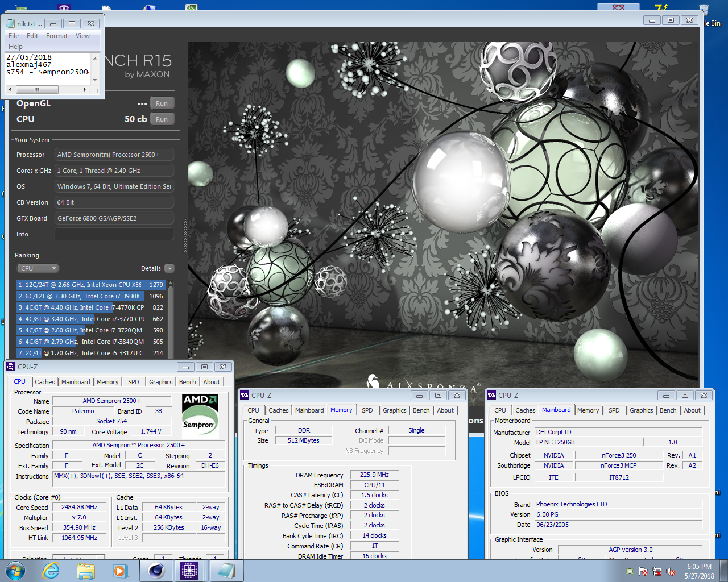Screen dimensions: 728x582
Task: Run the OpenGL benchmark in Cinebench
Action: [162, 103]
